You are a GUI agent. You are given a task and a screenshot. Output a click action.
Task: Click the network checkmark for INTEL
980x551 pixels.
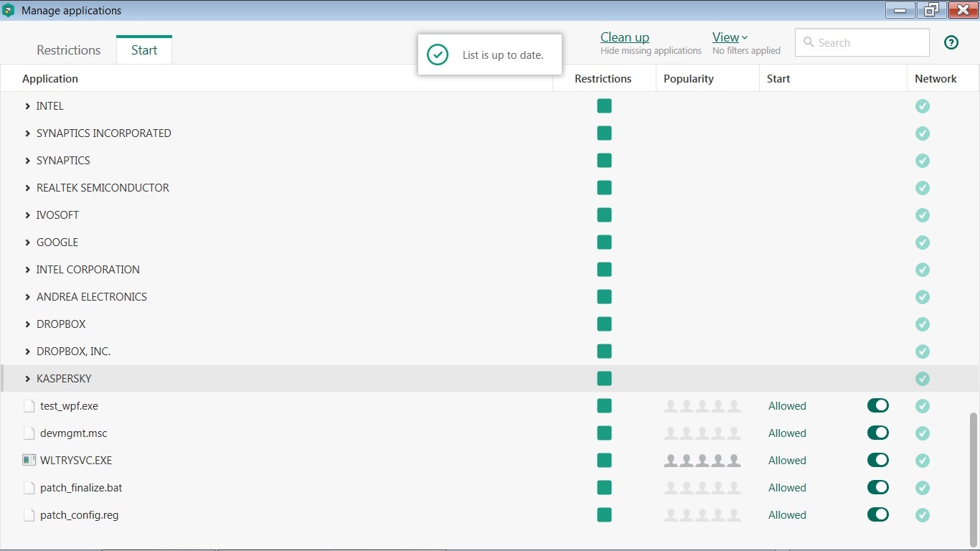pos(923,106)
